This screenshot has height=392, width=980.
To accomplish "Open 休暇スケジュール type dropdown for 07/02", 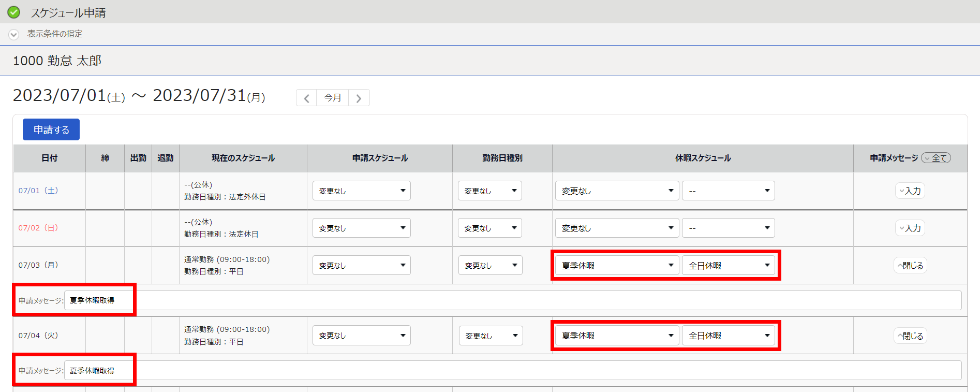I will (617, 228).
